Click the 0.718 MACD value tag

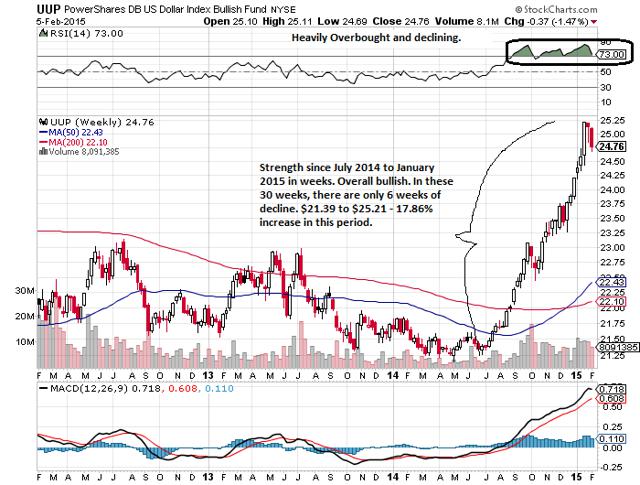click(611, 389)
